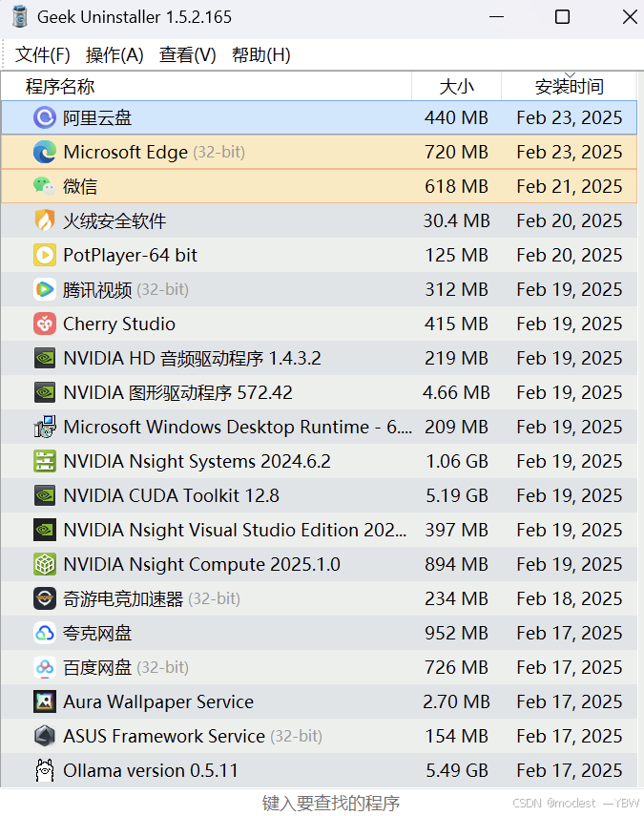Image resolution: width=644 pixels, height=816 pixels.
Task: Click the 5.49 GB size of Ollama
Action: 457,770
